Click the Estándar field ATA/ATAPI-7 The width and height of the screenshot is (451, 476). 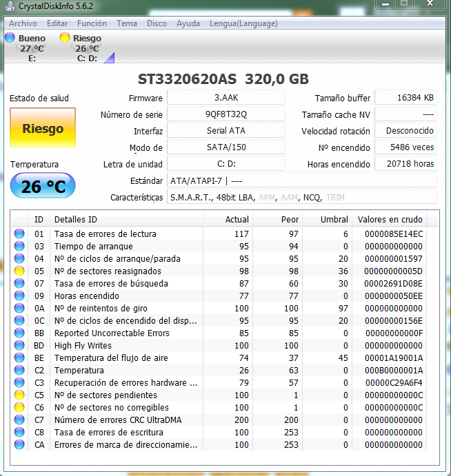click(x=302, y=181)
